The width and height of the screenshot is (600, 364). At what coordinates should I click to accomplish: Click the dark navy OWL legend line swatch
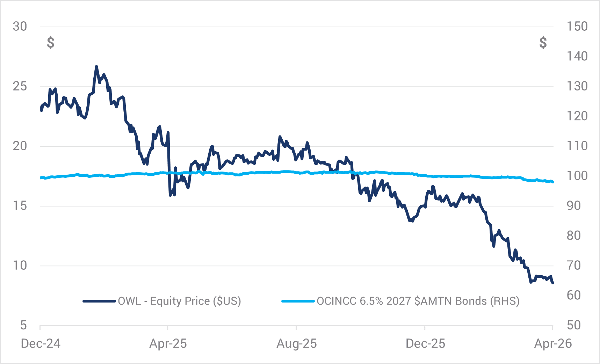(x=99, y=301)
